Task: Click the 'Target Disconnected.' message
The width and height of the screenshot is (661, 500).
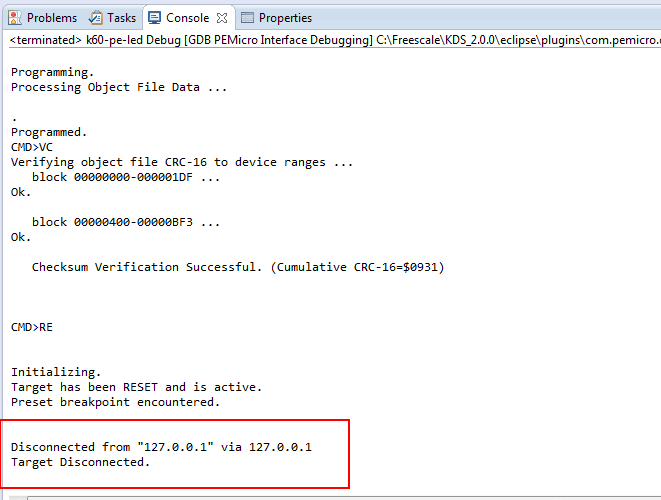Action: [x=80, y=462]
